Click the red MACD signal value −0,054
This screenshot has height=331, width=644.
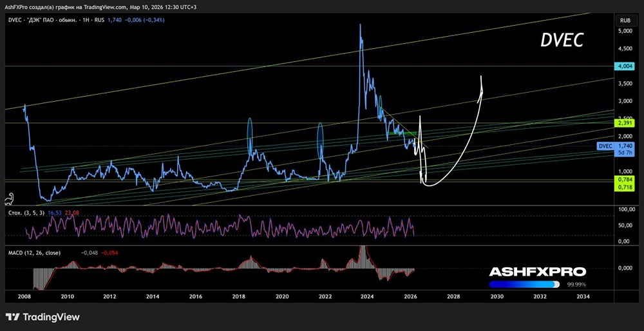click(109, 253)
